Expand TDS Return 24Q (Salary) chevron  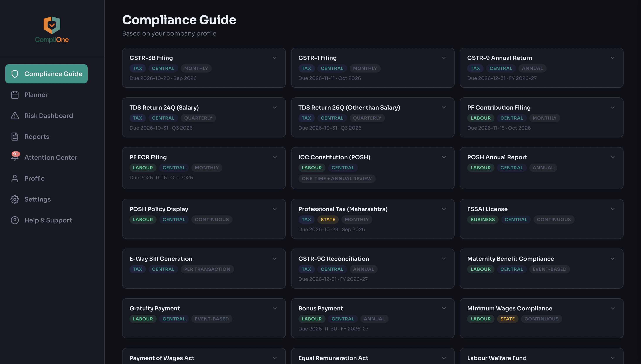click(x=275, y=107)
